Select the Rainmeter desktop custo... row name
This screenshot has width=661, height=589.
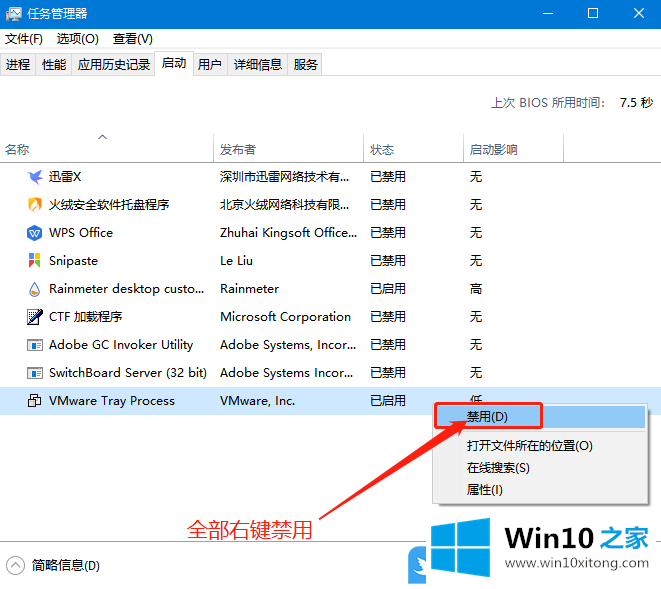126,289
